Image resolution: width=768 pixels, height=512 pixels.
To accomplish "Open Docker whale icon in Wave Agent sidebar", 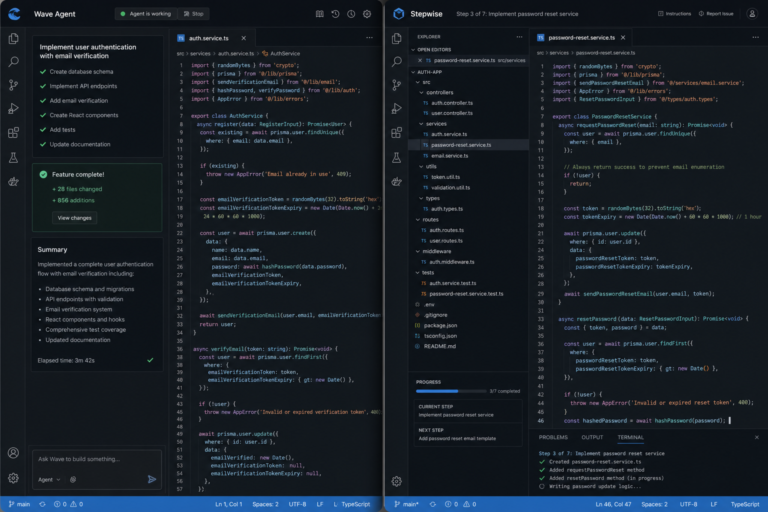I will [14, 181].
